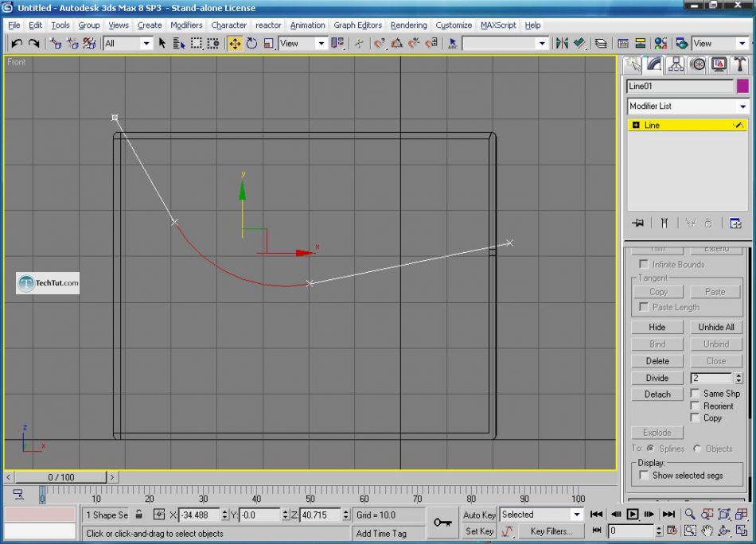
Task: Check the Same Shp checkbox
Action: [695, 393]
